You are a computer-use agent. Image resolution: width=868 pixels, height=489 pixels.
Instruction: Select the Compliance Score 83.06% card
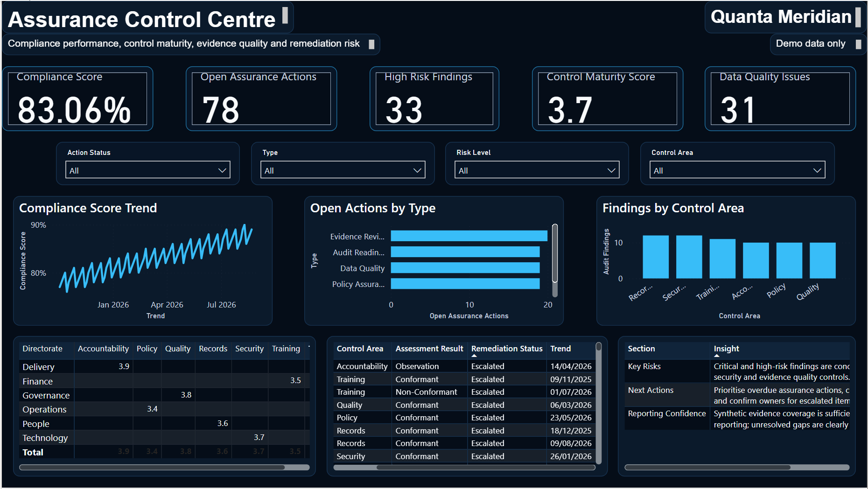[77, 98]
